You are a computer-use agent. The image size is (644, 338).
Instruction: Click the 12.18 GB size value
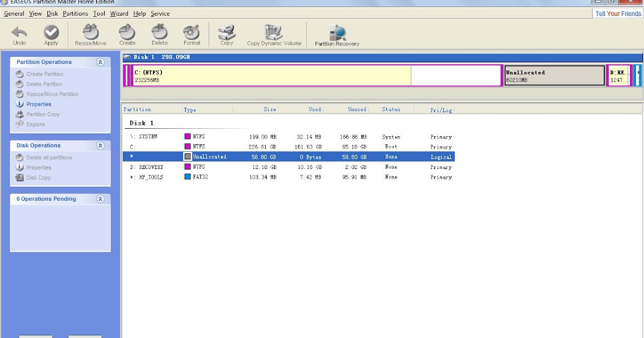264,167
